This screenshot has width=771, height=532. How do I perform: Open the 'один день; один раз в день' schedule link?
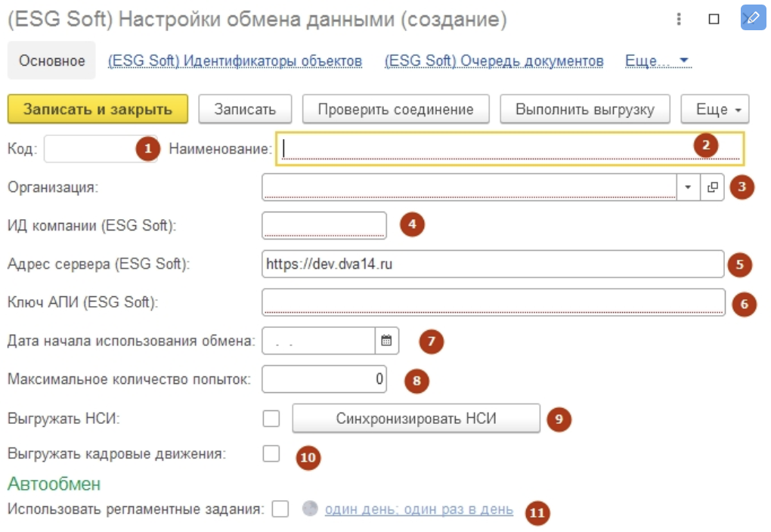(x=419, y=509)
